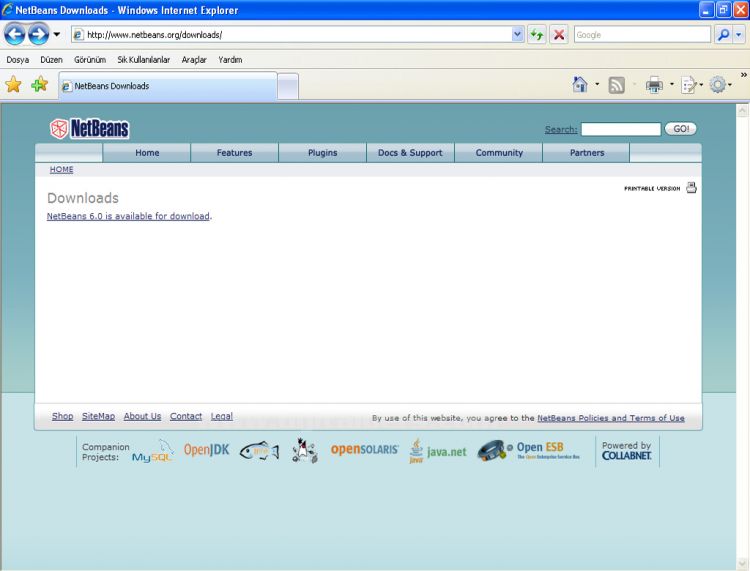
Task: Click the Print icon in the command bar
Action: coord(654,85)
